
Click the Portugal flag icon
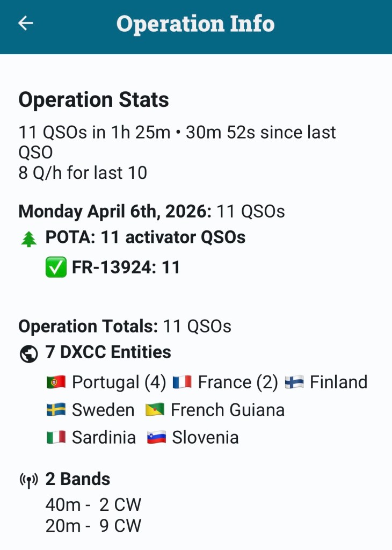56,382
